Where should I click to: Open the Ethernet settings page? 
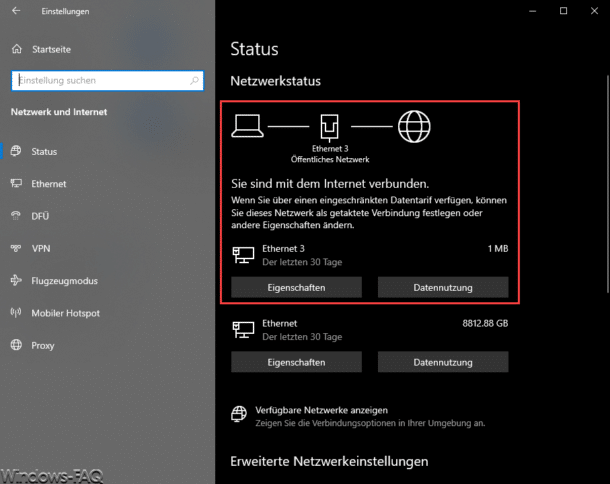(x=49, y=184)
